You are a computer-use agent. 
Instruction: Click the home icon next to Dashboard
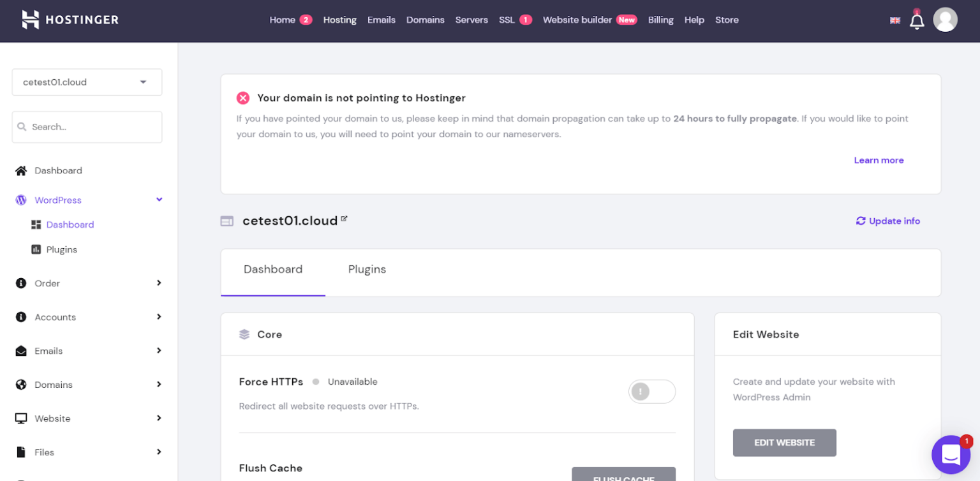coord(21,171)
